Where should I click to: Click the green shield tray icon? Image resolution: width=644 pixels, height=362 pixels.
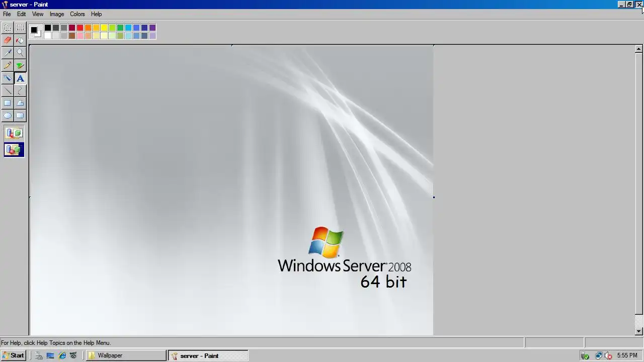(585, 355)
